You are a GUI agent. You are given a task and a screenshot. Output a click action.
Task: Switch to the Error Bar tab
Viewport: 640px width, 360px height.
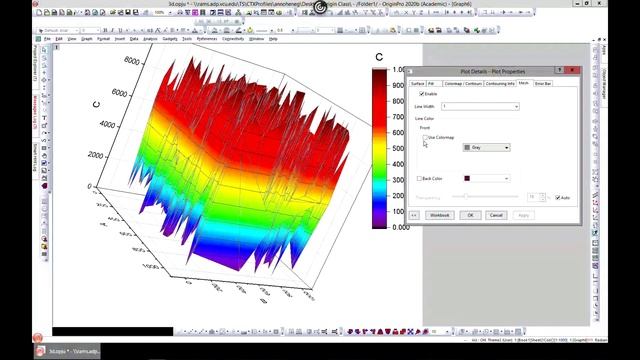[543, 83]
